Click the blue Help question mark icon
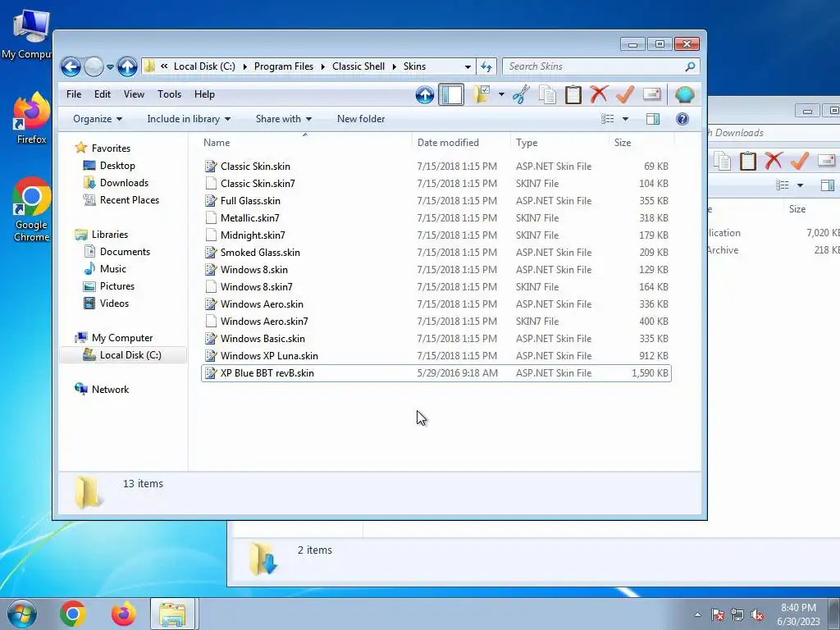Viewport: 840px width, 630px height. click(682, 119)
